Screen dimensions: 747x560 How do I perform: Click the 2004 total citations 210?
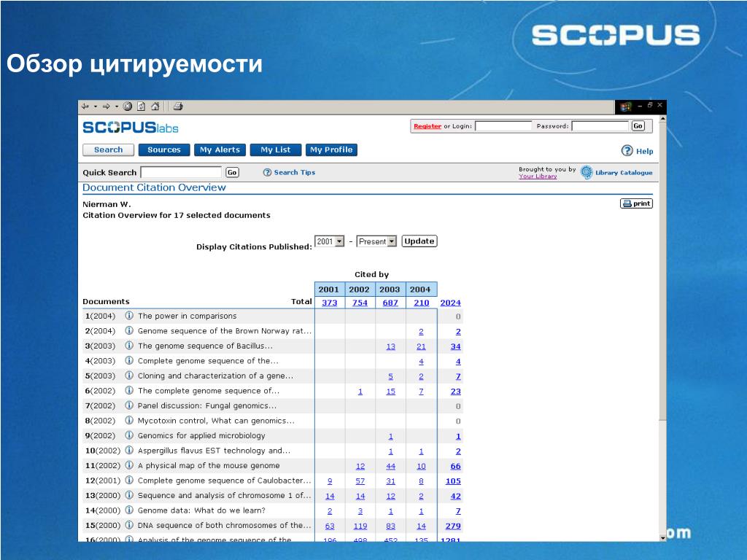(x=421, y=303)
